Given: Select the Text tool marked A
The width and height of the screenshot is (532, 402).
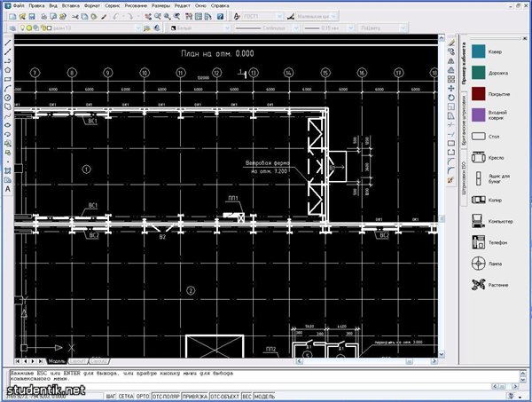Looking at the screenshot, I should click(8, 189).
